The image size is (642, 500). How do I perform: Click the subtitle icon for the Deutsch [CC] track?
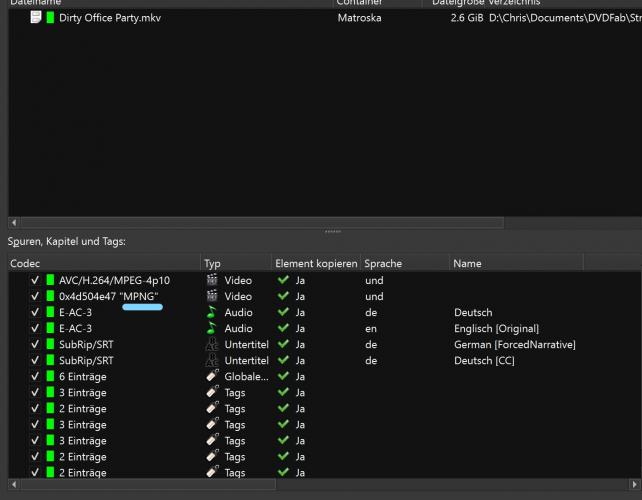tap(212, 361)
